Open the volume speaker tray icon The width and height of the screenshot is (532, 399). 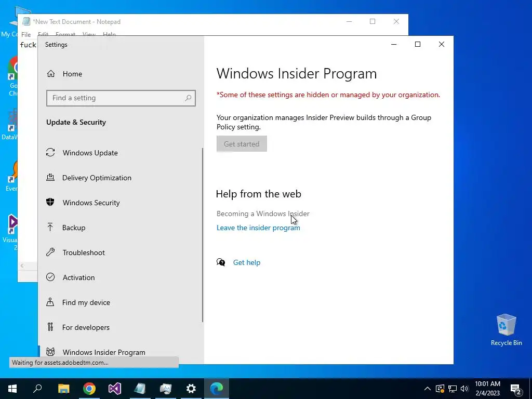[464, 389]
